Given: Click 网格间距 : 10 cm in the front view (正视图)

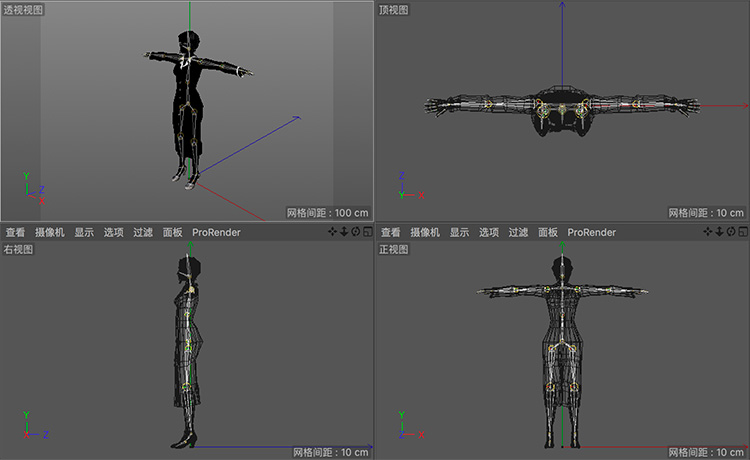Looking at the screenshot, I should pyautogui.click(x=706, y=452).
